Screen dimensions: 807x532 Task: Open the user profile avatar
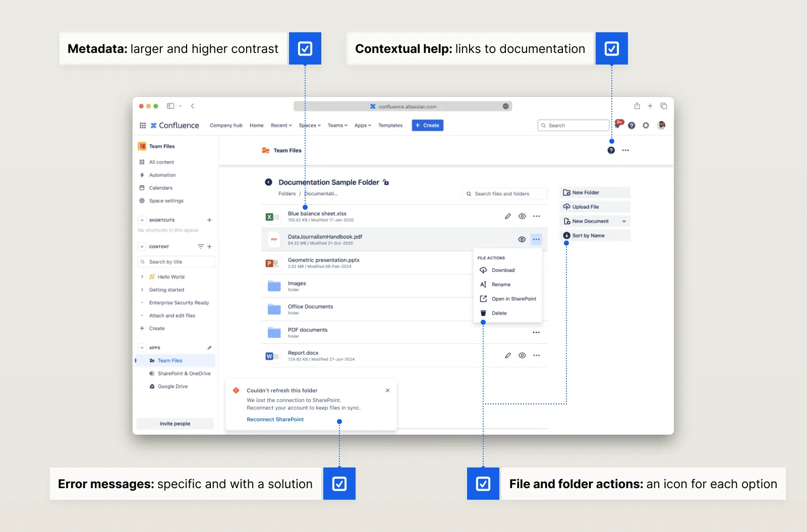coord(661,125)
